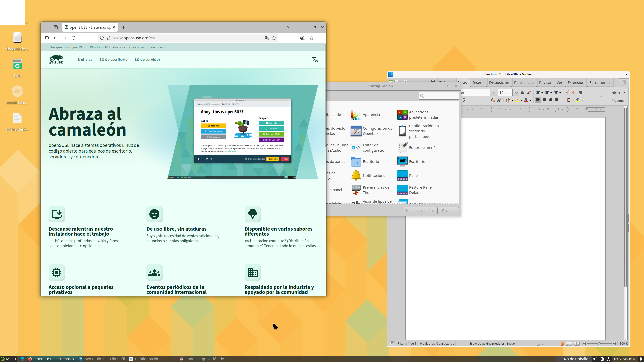Click the strikethrough icon in Writer

tap(464, 100)
